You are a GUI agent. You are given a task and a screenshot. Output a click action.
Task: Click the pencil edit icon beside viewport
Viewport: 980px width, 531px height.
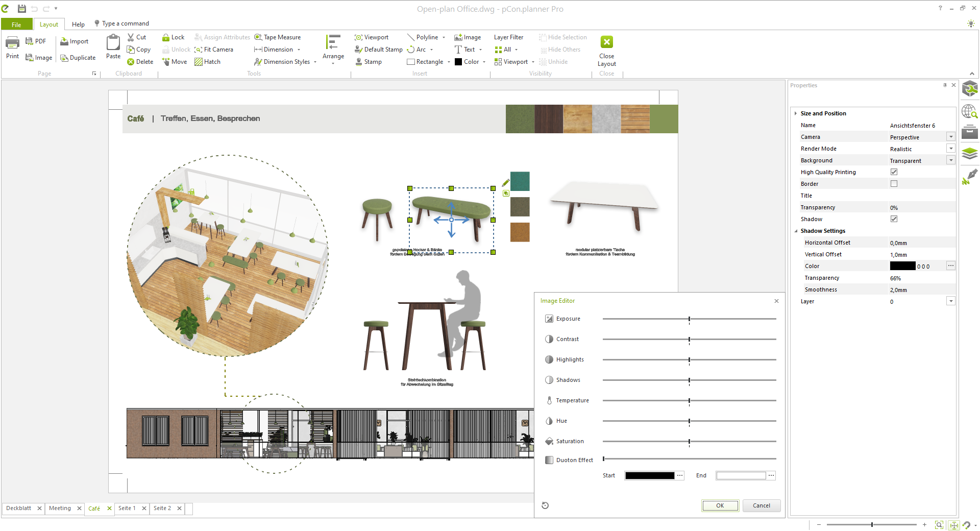click(x=506, y=183)
